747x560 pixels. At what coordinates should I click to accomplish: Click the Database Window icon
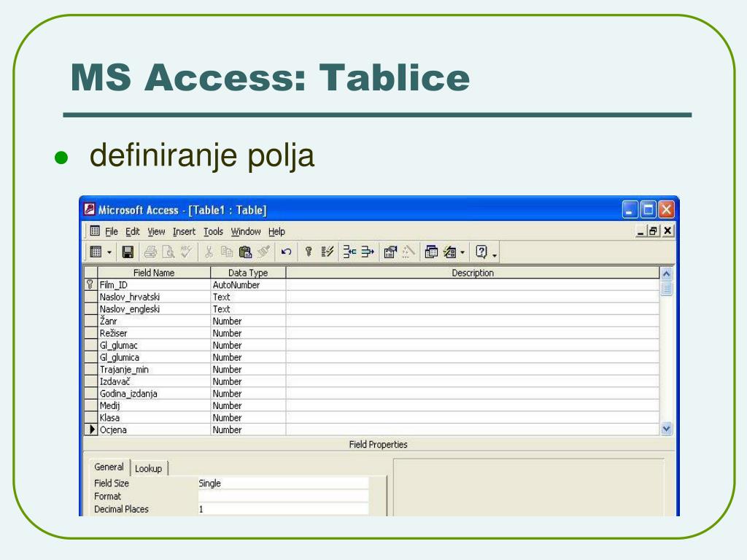(x=431, y=252)
